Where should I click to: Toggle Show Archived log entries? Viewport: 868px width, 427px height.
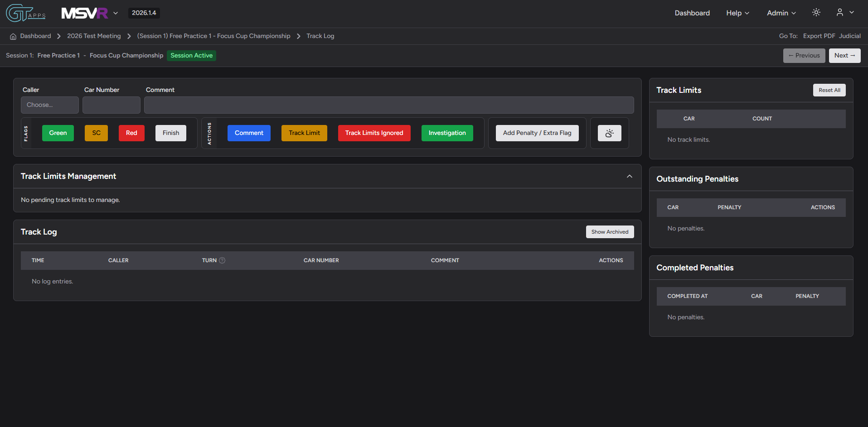(x=610, y=232)
